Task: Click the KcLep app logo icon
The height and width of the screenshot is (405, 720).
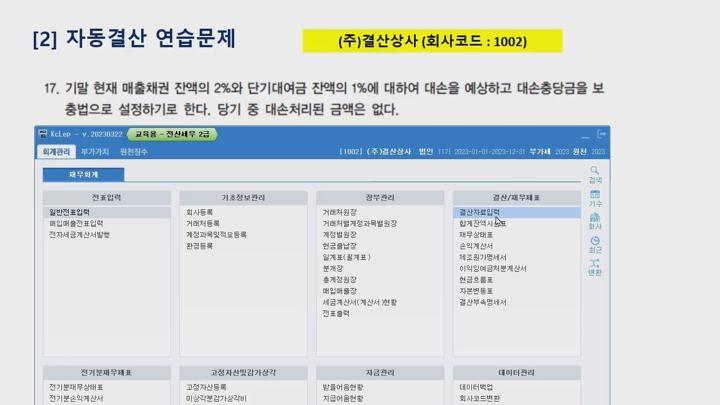Action: 43,134
